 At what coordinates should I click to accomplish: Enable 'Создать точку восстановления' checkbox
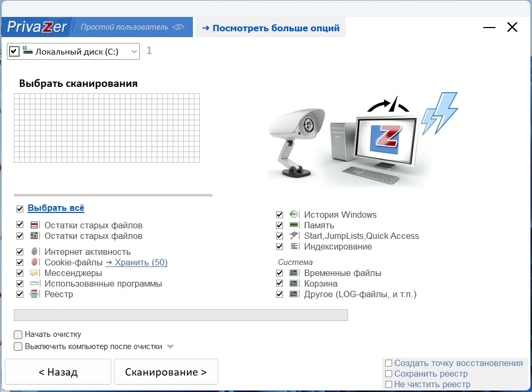pyautogui.click(x=389, y=363)
